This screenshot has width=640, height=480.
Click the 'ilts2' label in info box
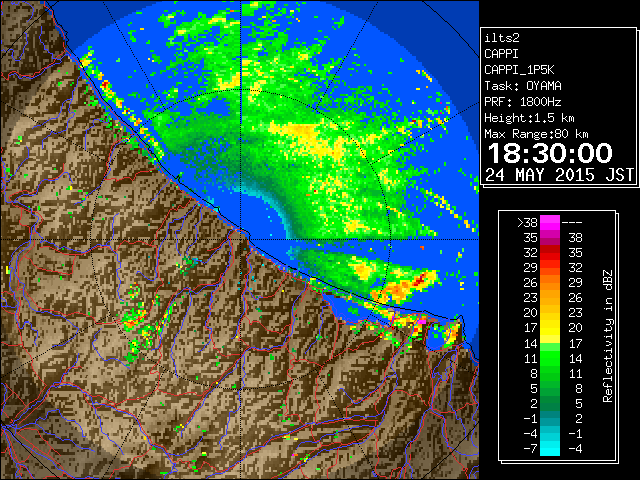[x=502, y=38]
